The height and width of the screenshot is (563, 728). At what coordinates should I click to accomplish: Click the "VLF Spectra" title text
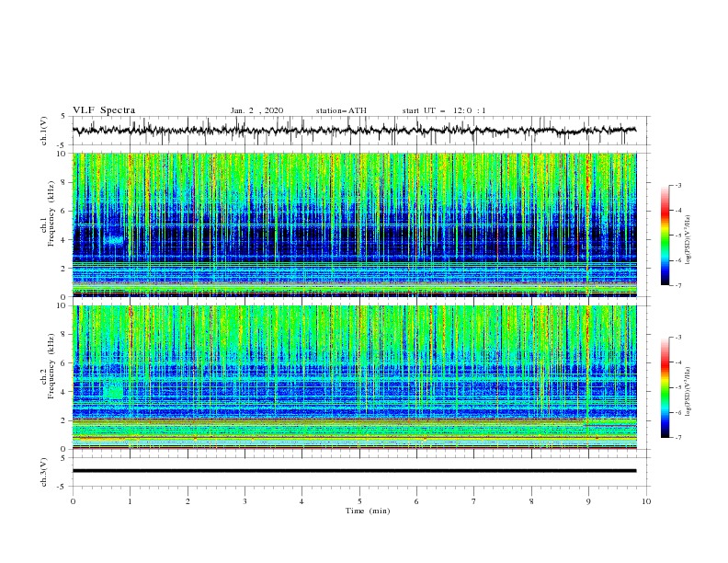pos(104,110)
